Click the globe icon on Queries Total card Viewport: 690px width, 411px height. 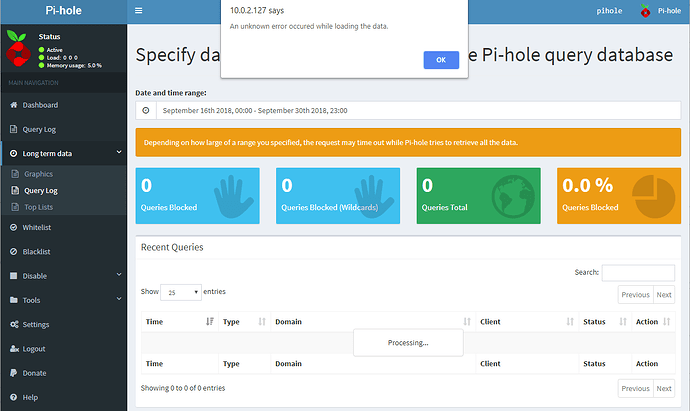pyautogui.click(x=513, y=196)
